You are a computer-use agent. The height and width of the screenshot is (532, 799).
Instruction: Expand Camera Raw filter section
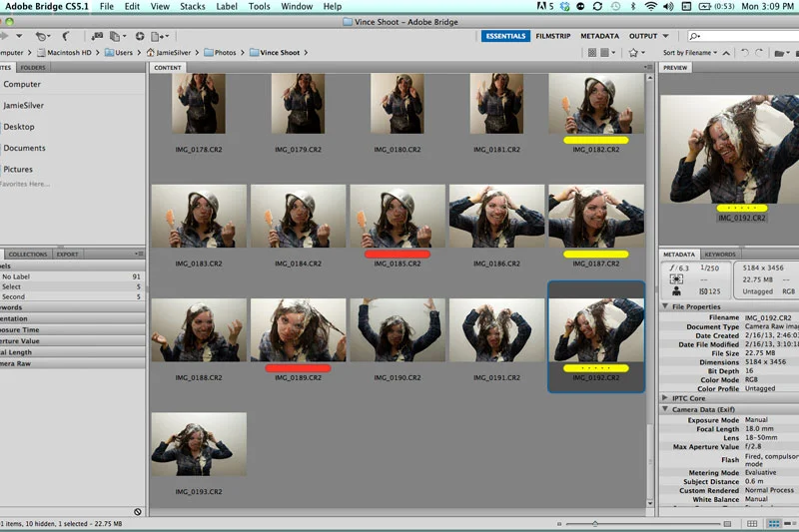click(72, 363)
